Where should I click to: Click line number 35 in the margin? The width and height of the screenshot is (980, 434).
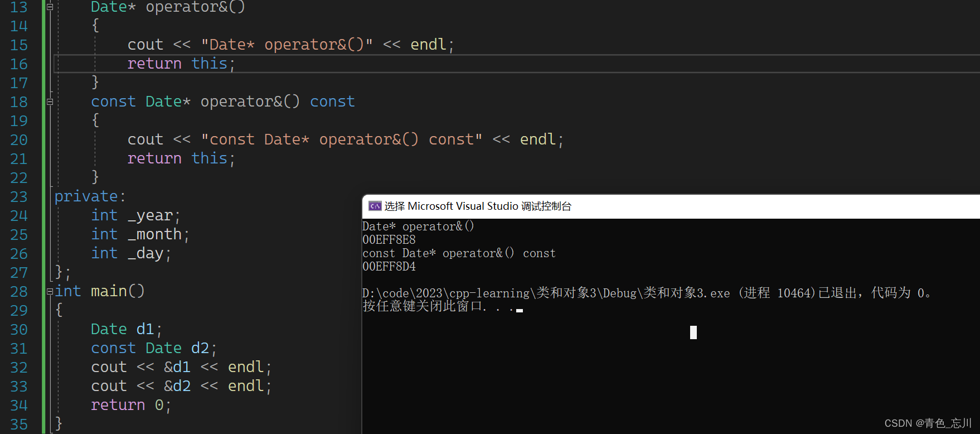coord(18,425)
